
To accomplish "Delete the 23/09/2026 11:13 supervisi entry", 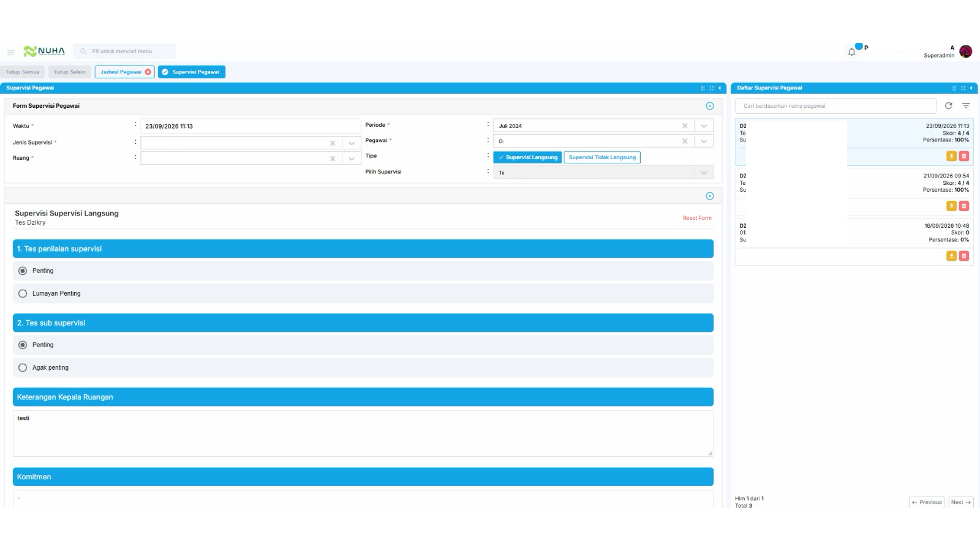I will (x=964, y=156).
